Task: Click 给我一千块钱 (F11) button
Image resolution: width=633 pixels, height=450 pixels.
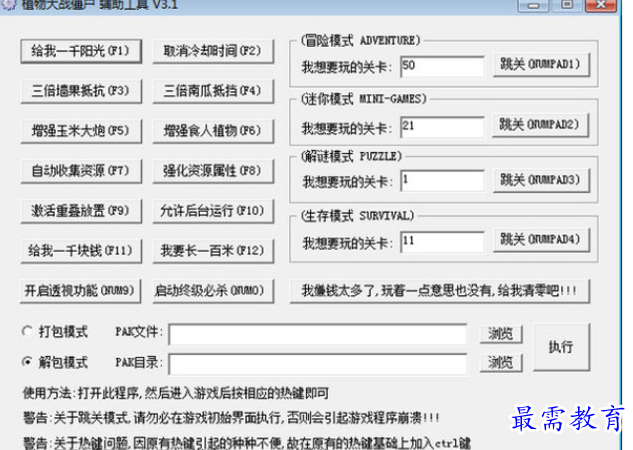Action: [81, 251]
